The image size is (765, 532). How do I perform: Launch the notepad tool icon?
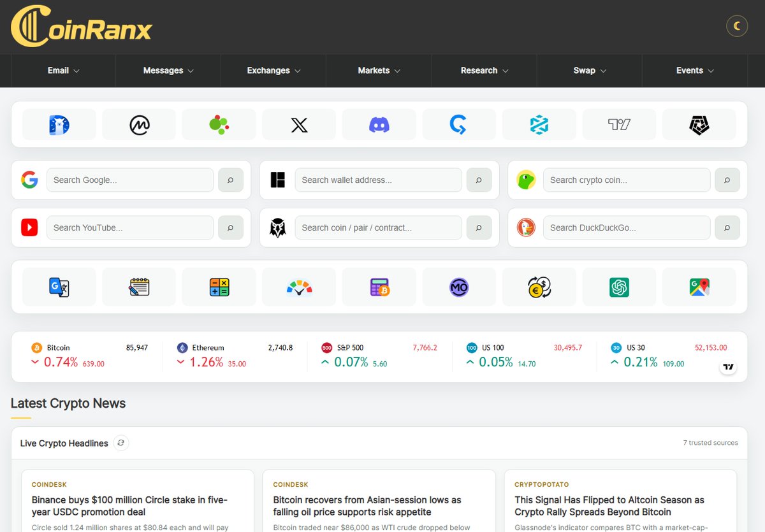(139, 287)
